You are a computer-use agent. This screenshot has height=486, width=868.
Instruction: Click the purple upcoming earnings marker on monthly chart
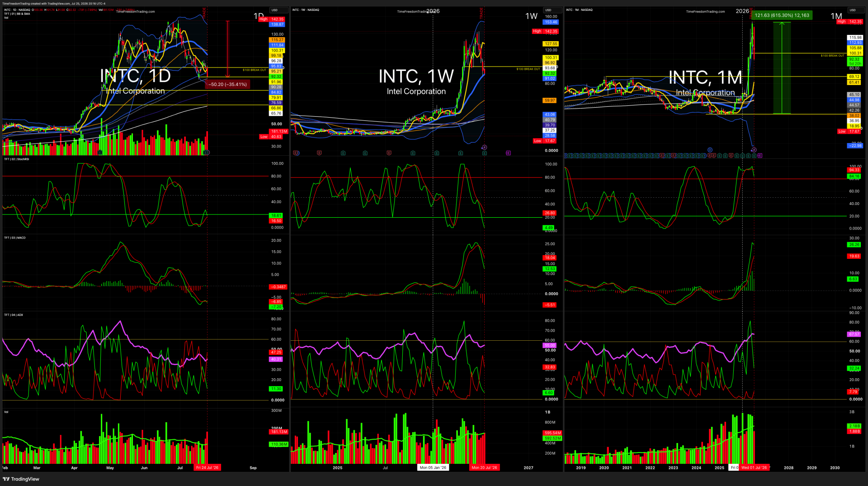point(759,156)
